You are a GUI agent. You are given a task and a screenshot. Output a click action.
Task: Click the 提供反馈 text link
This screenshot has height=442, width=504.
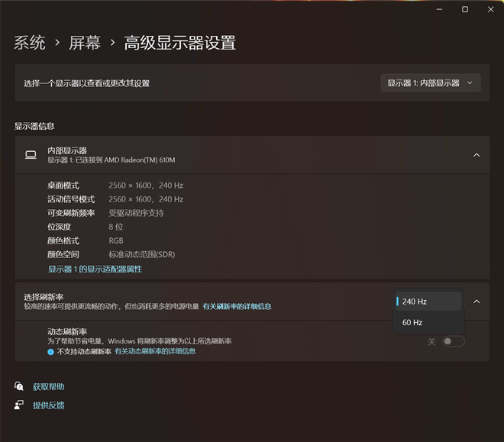click(48, 405)
